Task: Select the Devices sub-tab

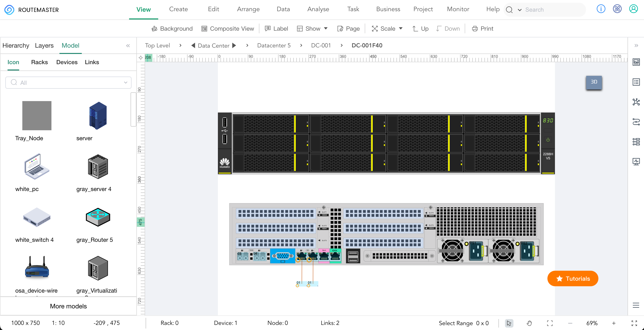Action: pyautogui.click(x=67, y=62)
